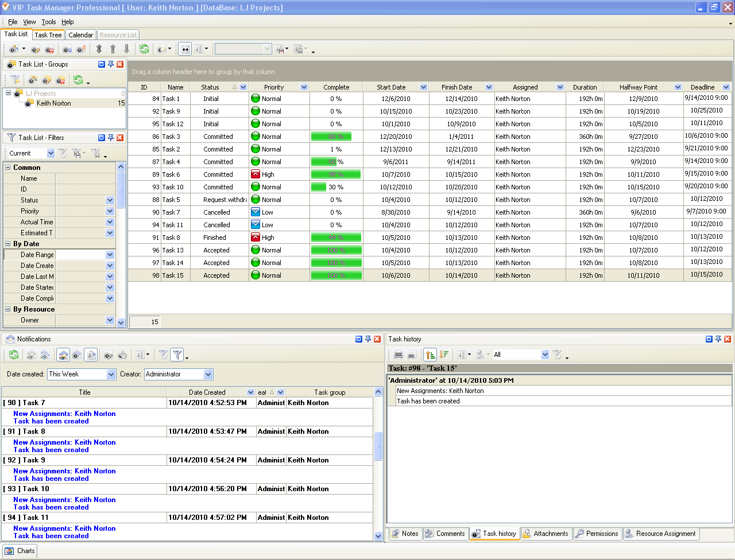The height and width of the screenshot is (560, 735).
Task: Click the delete task icon with red X
Action: [49, 49]
